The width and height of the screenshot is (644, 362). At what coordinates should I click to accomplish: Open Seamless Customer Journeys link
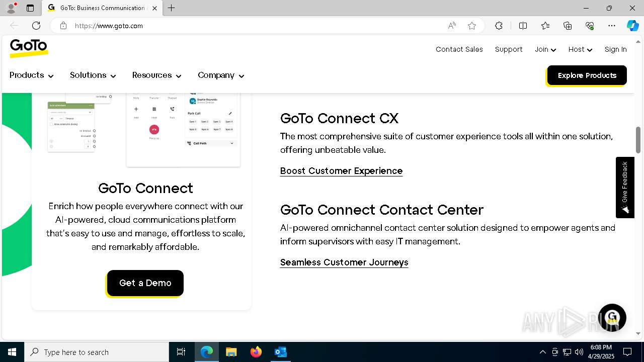(344, 262)
